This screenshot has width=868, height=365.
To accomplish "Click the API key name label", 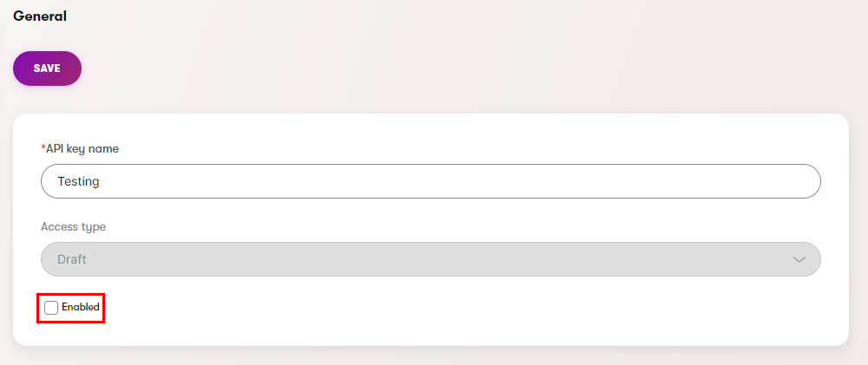I will point(82,148).
